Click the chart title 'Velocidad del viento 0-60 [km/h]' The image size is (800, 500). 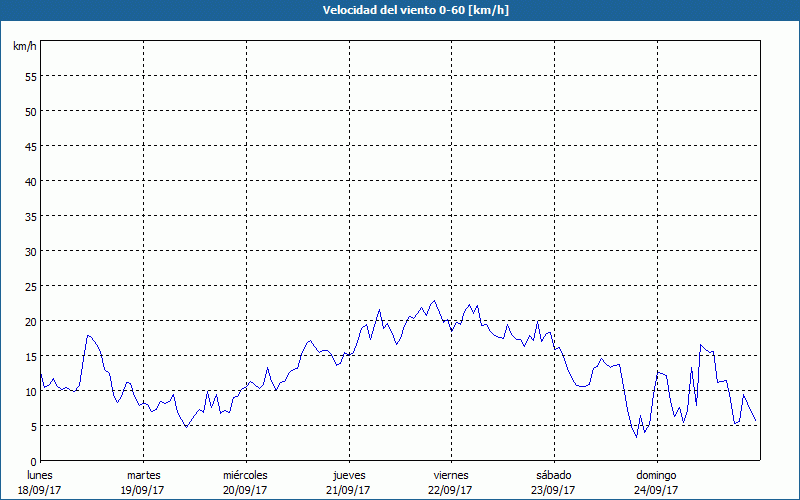pyautogui.click(x=399, y=10)
